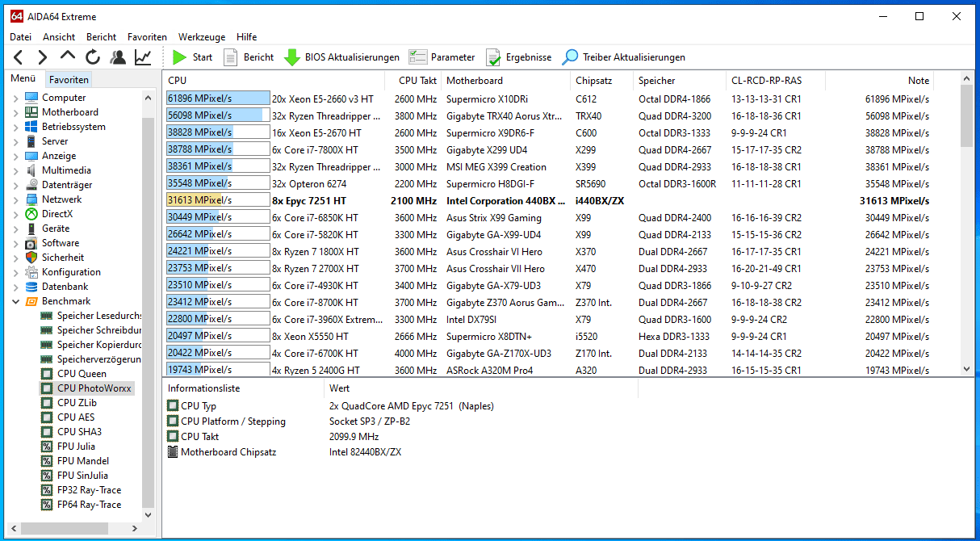
Task: Expand the Computer tree node
Action: click(15, 98)
